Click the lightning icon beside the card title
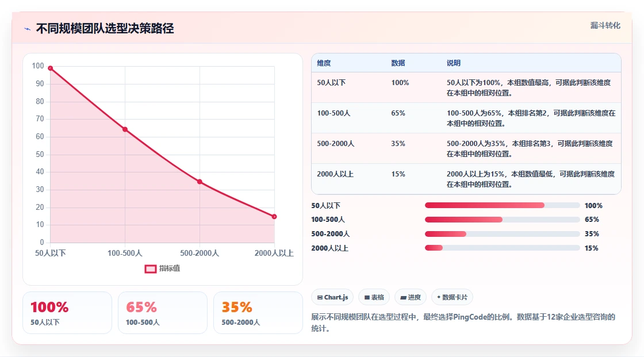This screenshot has width=644, height=357. coord(28,29)
